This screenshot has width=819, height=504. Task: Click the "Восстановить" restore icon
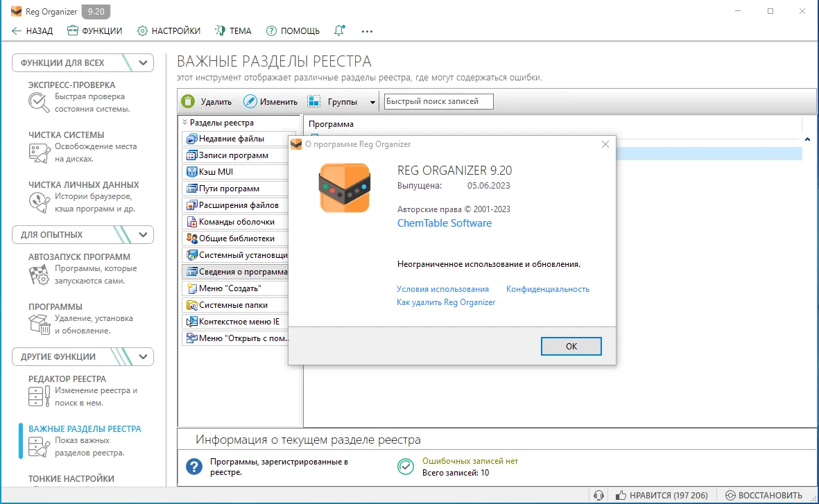(730, 495)
